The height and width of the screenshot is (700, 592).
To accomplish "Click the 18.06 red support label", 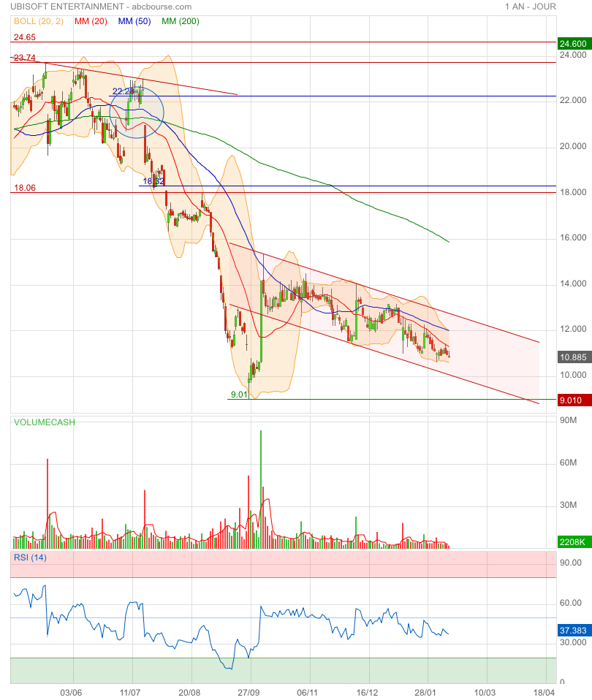I will point(25,188).
